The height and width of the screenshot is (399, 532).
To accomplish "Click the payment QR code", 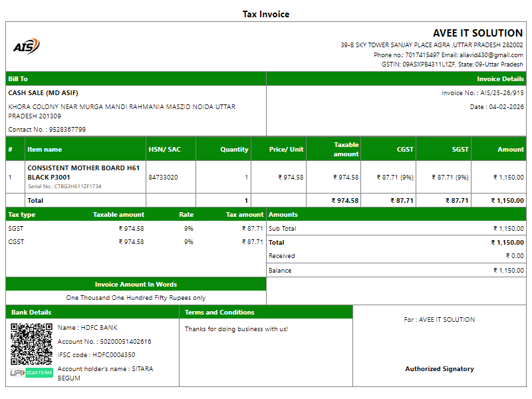I will click(x=31, y=344).
